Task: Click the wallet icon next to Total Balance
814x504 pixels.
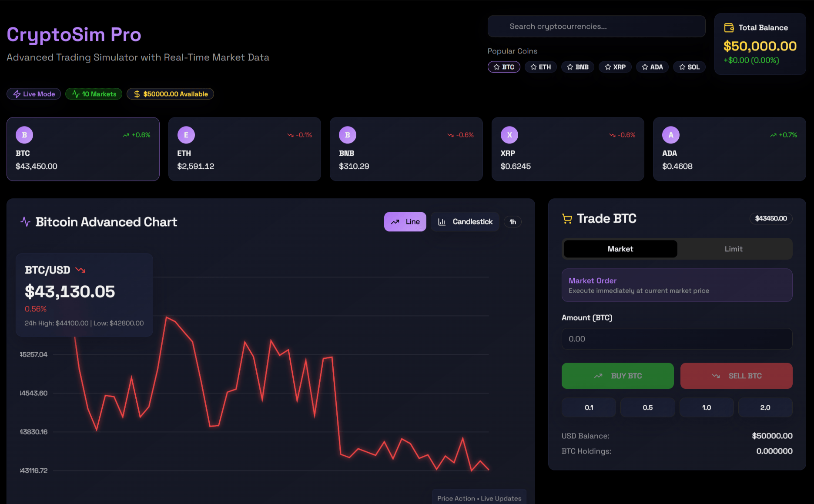Action: pos(729,27)
